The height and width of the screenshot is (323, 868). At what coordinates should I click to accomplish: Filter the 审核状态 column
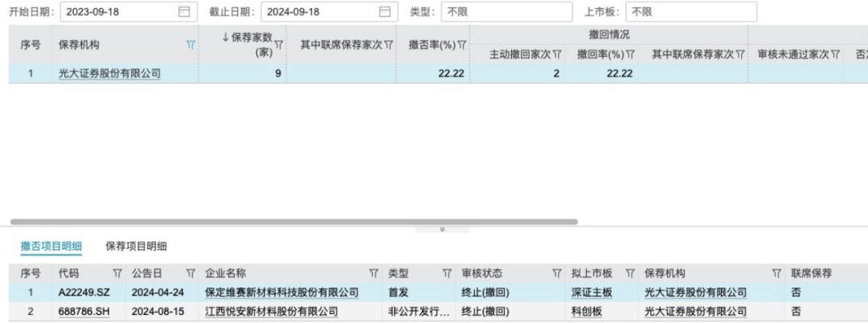click(557, 273)
